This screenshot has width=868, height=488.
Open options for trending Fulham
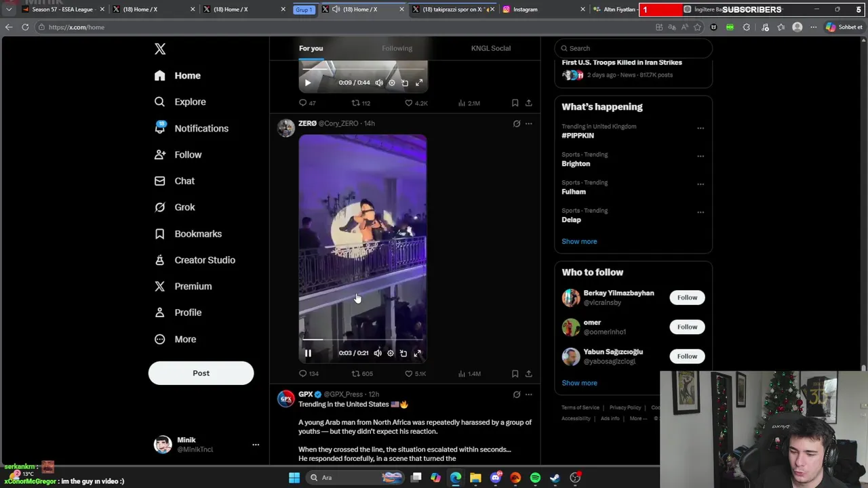click(x=701, y=184)
